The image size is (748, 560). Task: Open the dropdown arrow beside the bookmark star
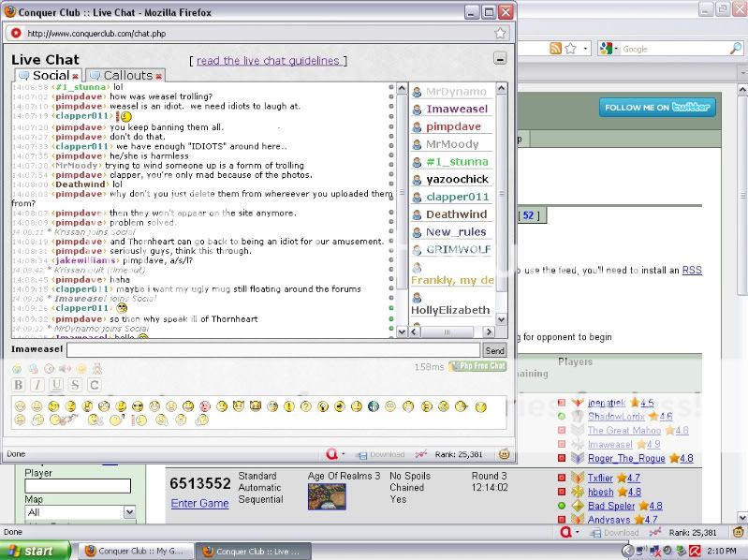585,49
